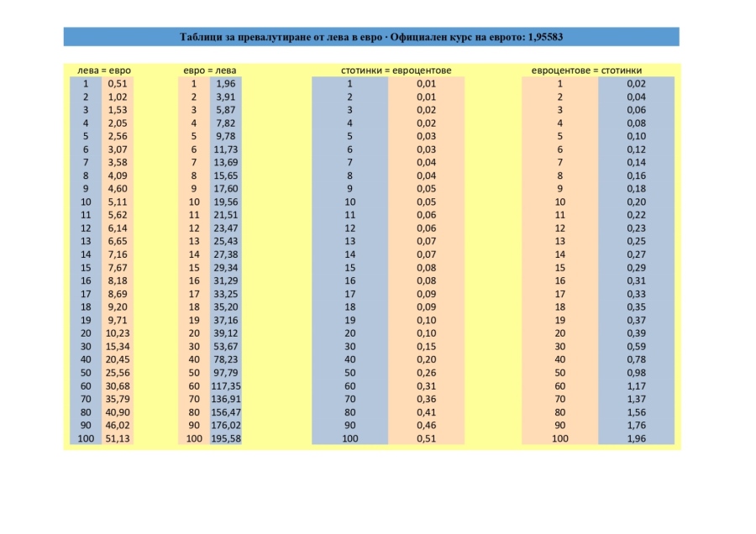Click the 10,23 value for 20 leva
This screenshot has height=534, width=756.
tap(118, 332)
